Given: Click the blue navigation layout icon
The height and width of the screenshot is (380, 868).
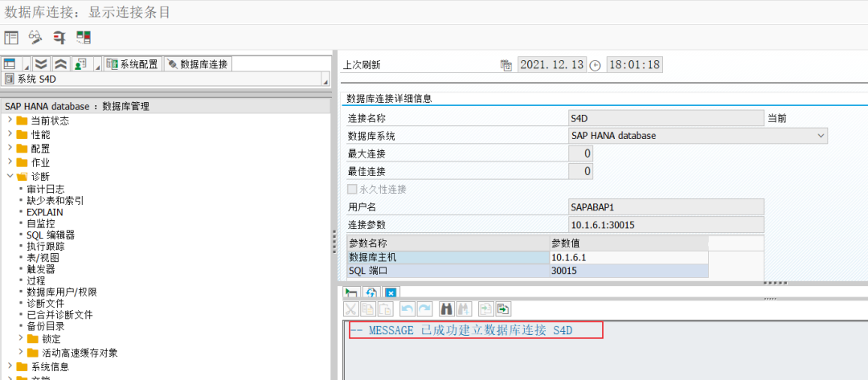Looking at the screenshot, I should [10, 63].
